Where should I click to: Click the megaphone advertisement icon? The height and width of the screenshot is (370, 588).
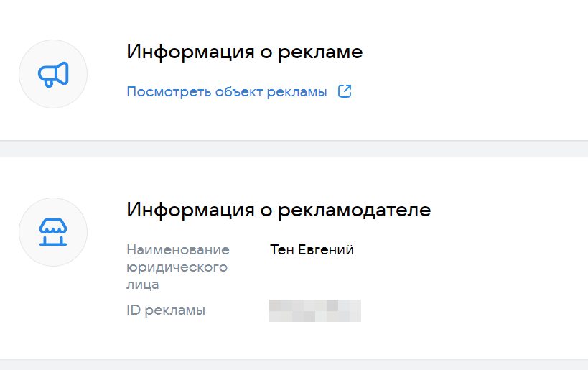coord(53,74)
